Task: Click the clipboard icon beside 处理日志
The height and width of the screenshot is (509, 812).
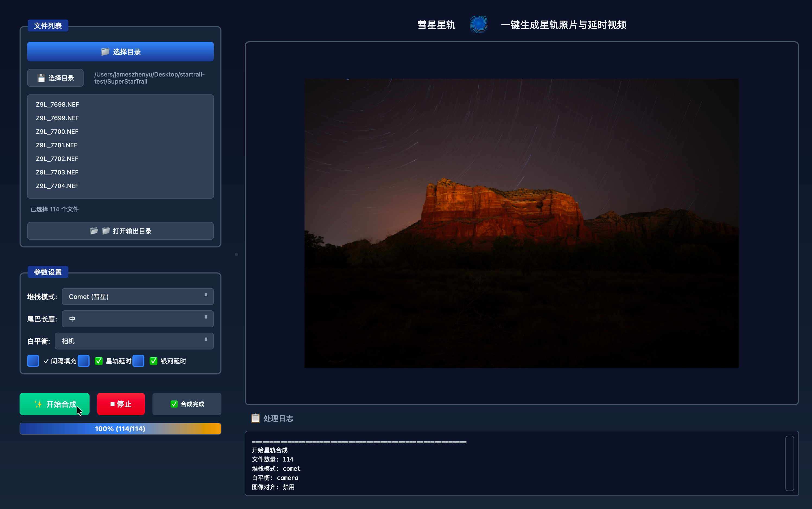Action: [256, 418]
